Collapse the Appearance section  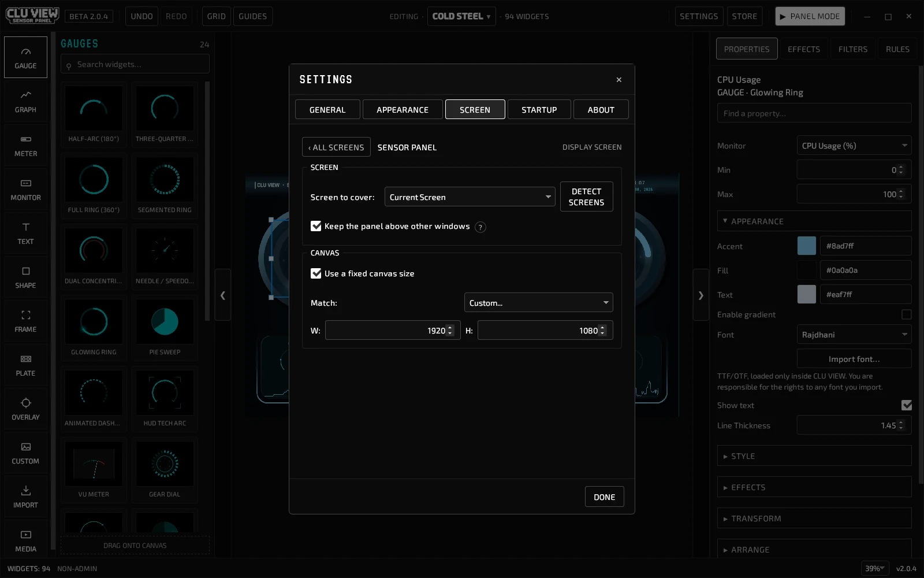(x=814, y=221)
